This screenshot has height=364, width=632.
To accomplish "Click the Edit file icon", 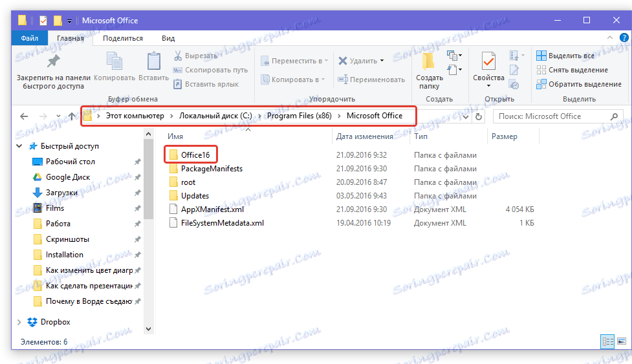I will (514, 70).
